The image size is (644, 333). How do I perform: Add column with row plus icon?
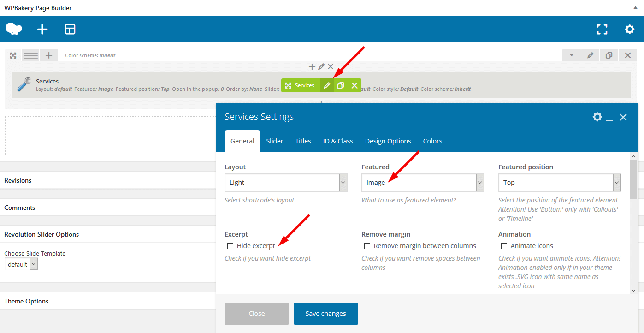pos(49,55)
